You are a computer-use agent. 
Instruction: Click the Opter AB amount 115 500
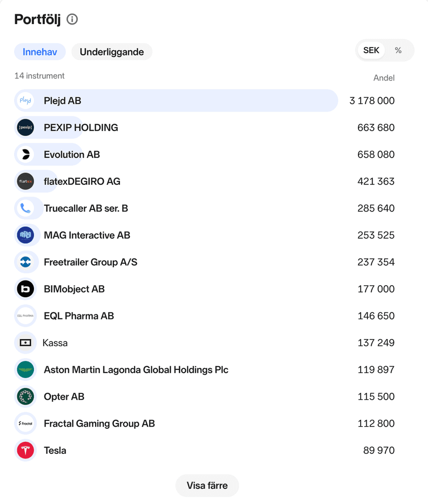pos(376,396)
